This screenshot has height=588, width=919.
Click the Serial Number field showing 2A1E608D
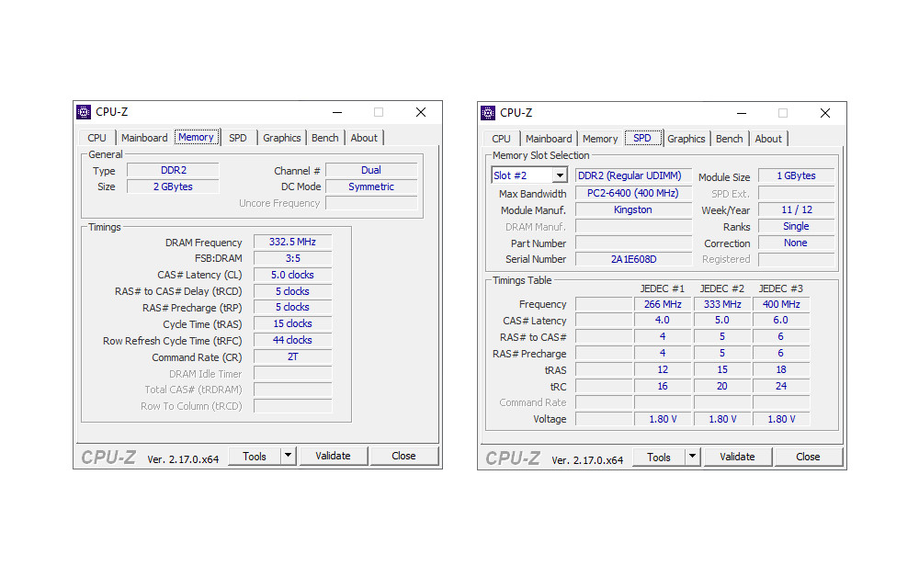[x=633, y=259]
